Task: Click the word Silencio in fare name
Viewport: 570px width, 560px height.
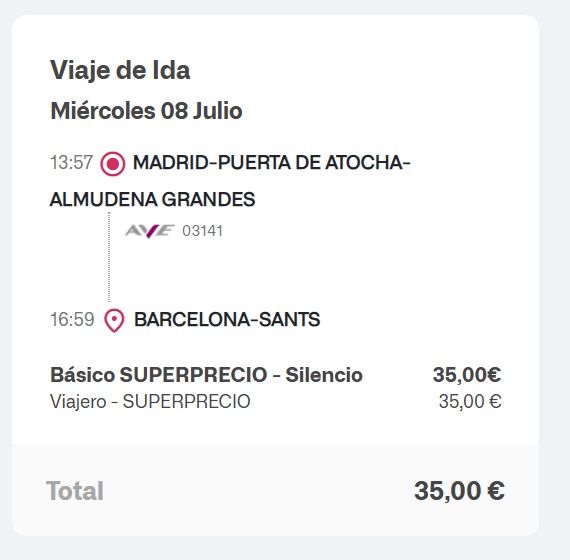Action: point(324,375)
